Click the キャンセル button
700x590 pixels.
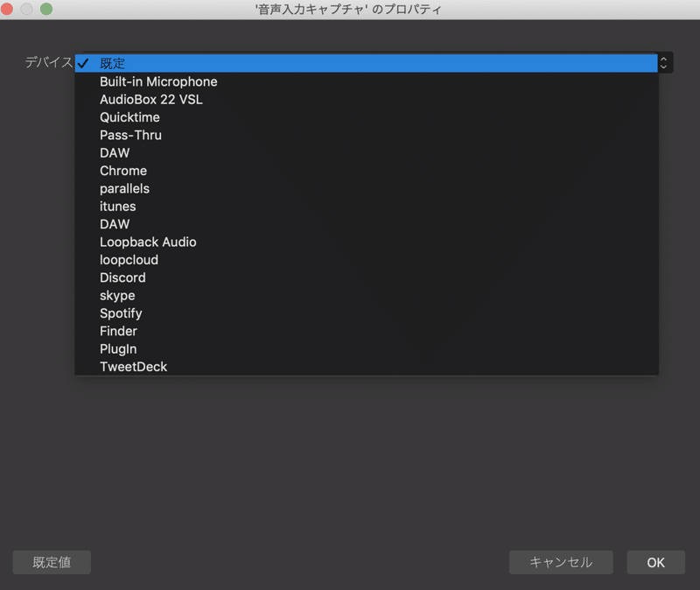[561, 562]
